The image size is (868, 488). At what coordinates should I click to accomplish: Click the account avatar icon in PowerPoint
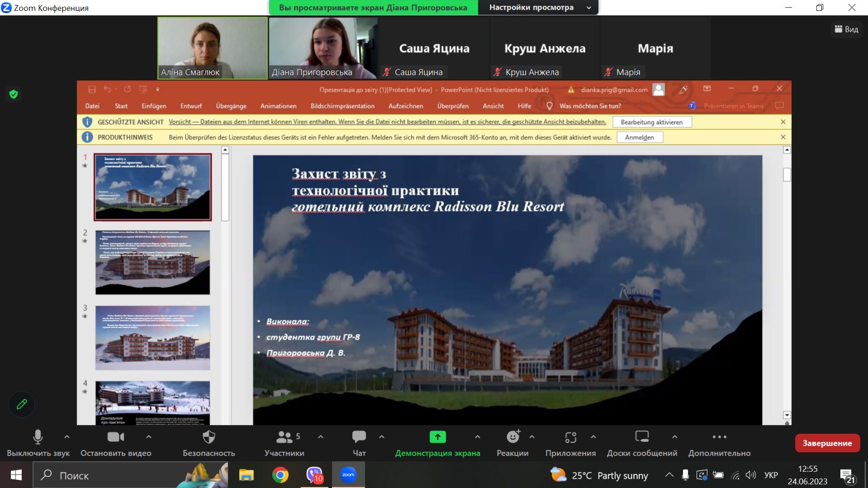(x=659, y=90)
